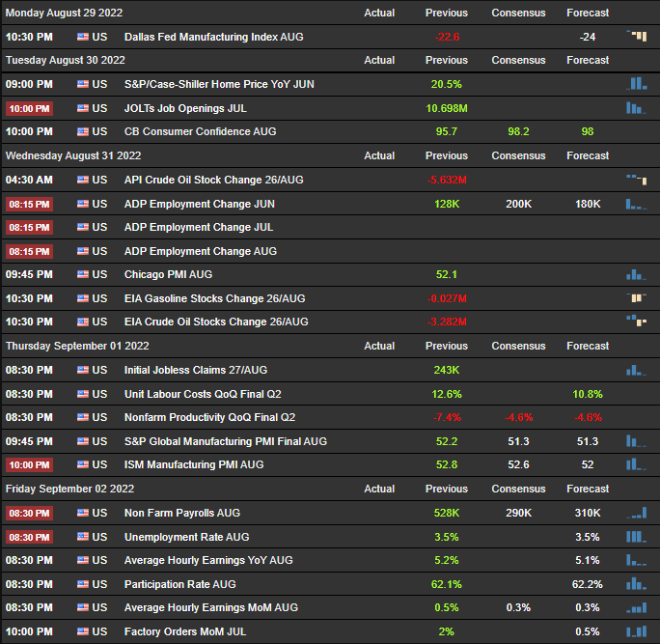Open EIA Gasoline Stocks Change 26/AUG event

pos(214,298)
